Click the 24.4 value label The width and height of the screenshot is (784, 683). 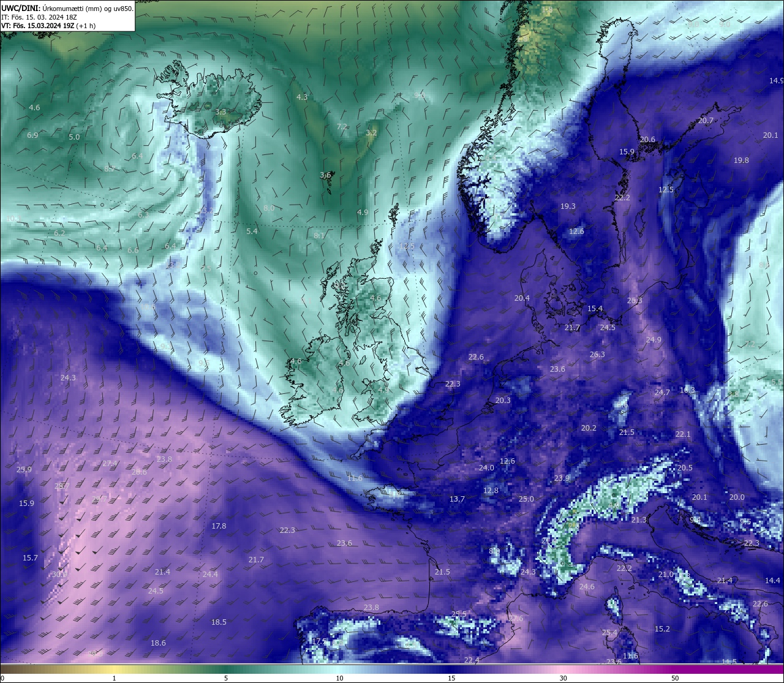[210, 574]
